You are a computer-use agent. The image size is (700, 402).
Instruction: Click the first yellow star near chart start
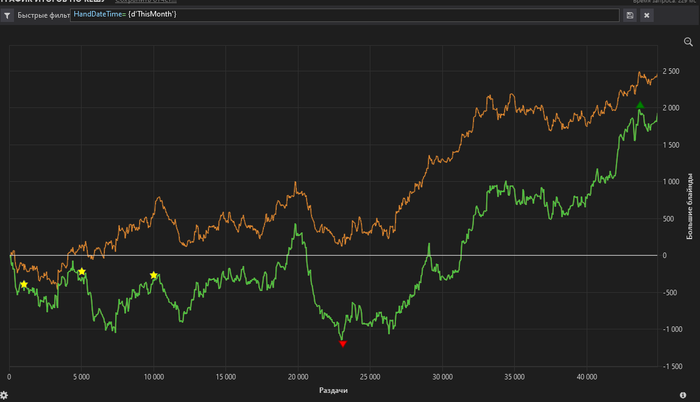coord(24,285)
